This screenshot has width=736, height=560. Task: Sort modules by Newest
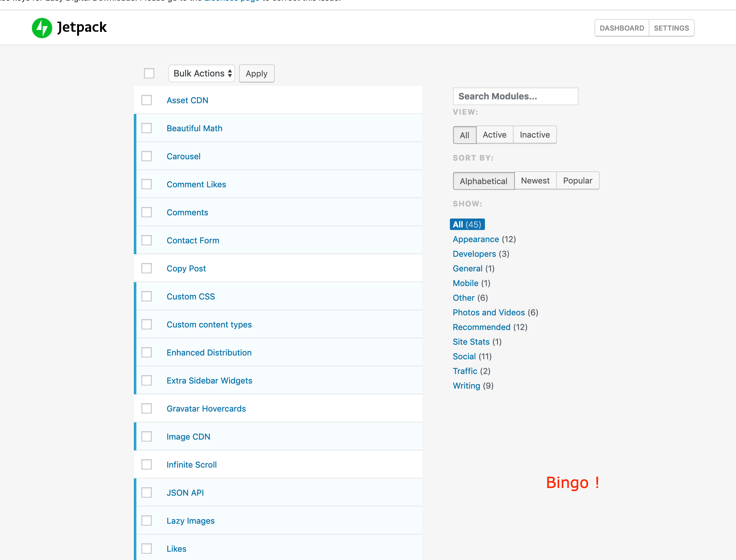pos(535,181)
